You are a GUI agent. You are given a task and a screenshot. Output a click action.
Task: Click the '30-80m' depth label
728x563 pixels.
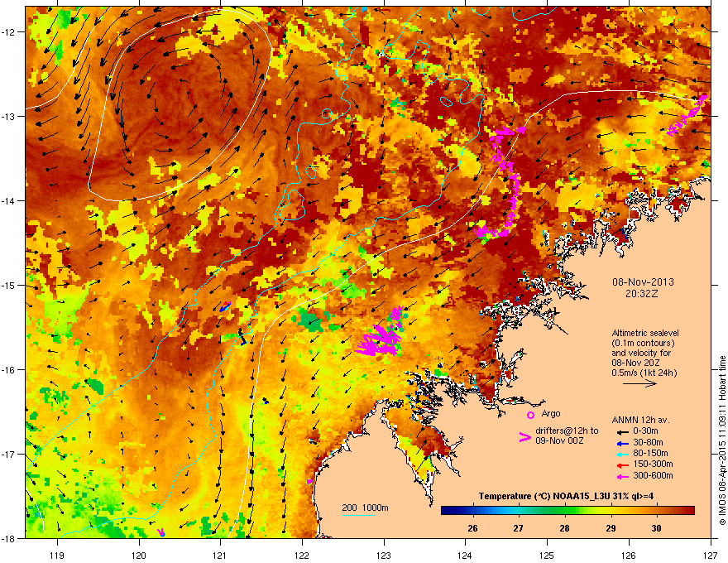click(648, 443)
